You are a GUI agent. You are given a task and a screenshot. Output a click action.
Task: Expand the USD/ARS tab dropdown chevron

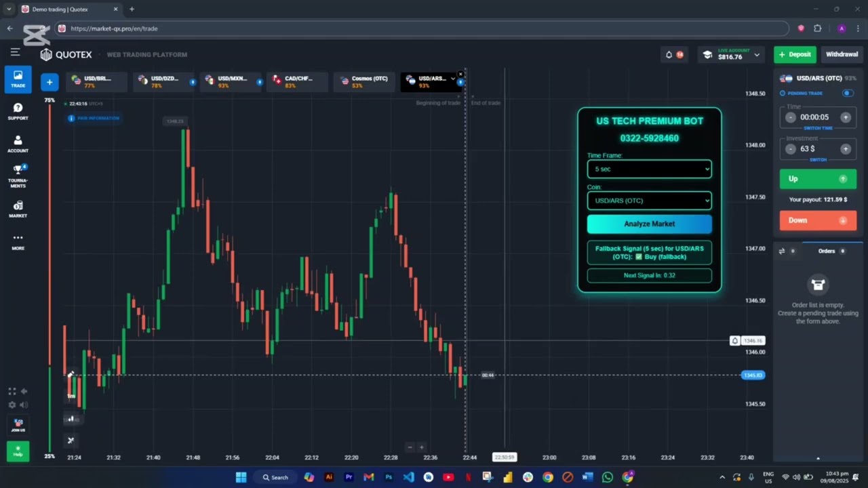[x=453, y=79]
